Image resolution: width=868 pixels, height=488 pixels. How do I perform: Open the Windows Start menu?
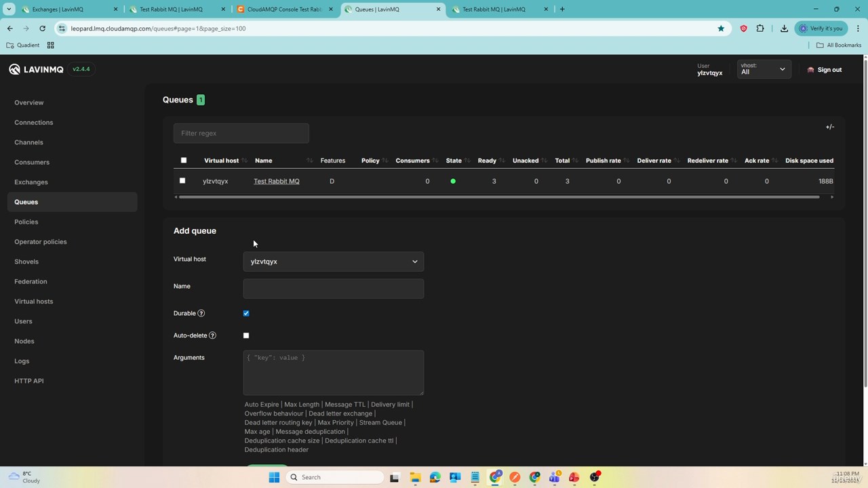pyautogui.click(x=274, y=477)
